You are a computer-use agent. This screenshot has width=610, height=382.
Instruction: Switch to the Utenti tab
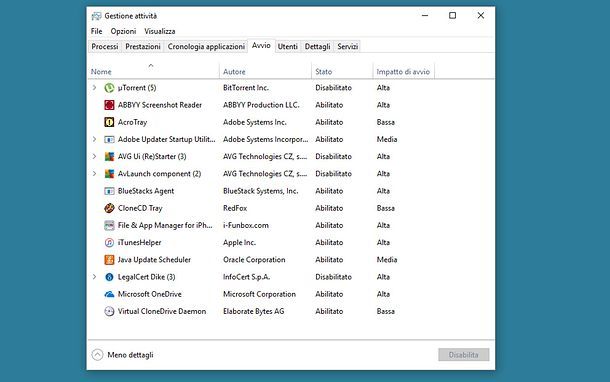click(x=287, y=46)
